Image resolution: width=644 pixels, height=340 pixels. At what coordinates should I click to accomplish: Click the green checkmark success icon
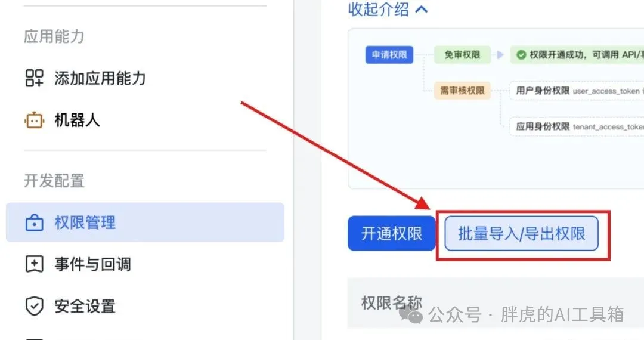[x=521, y=55]
